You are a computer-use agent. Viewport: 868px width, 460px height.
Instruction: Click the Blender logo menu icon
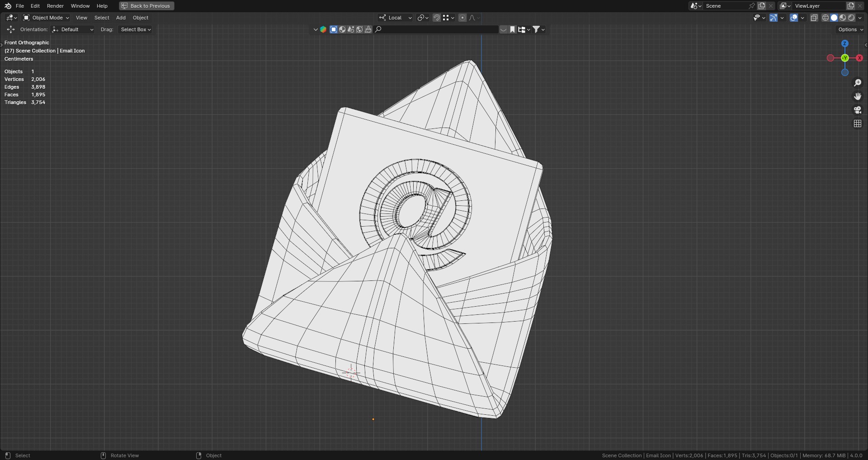coord(8,6)
